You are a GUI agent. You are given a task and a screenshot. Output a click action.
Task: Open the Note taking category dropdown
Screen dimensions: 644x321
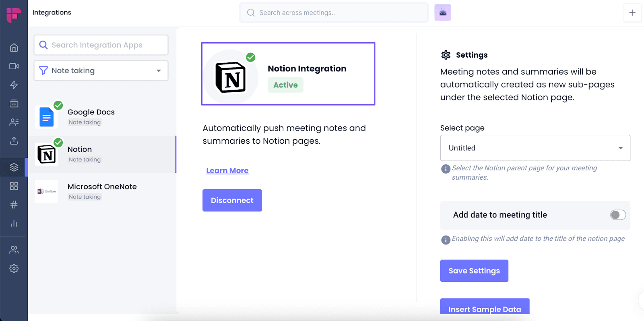101,70
